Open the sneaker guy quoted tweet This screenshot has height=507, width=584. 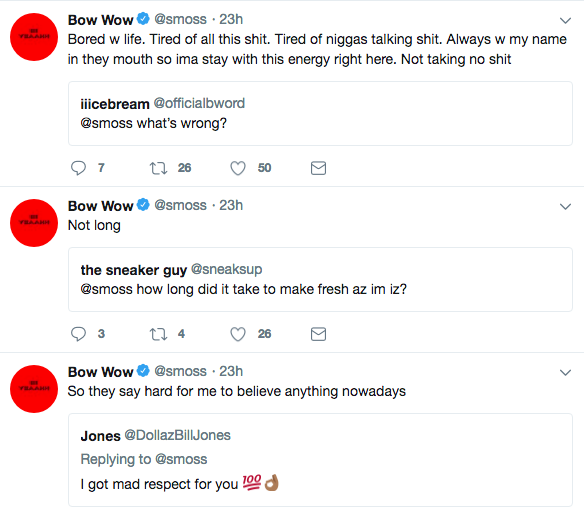point(320,279)
